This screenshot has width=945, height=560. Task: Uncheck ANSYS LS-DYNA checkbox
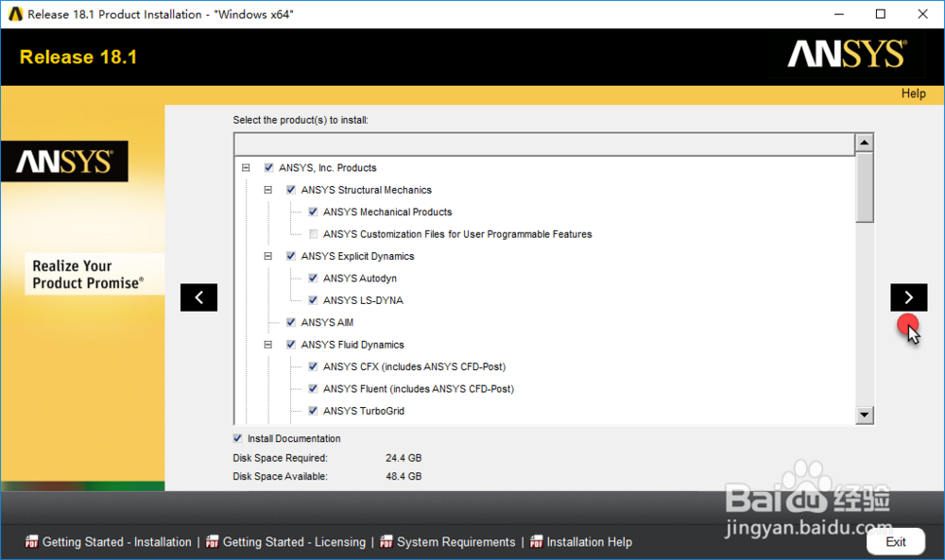coord(313,300)
